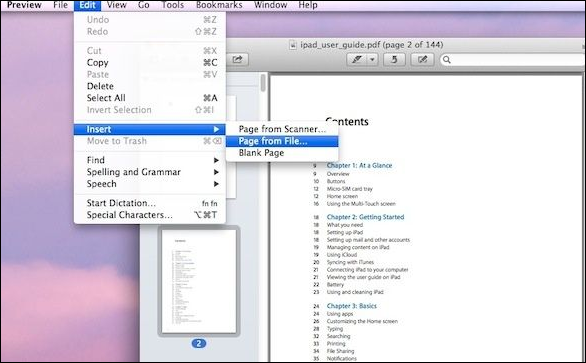
Task: Open the Preview application menu
Action: click(x=24, y=5)
